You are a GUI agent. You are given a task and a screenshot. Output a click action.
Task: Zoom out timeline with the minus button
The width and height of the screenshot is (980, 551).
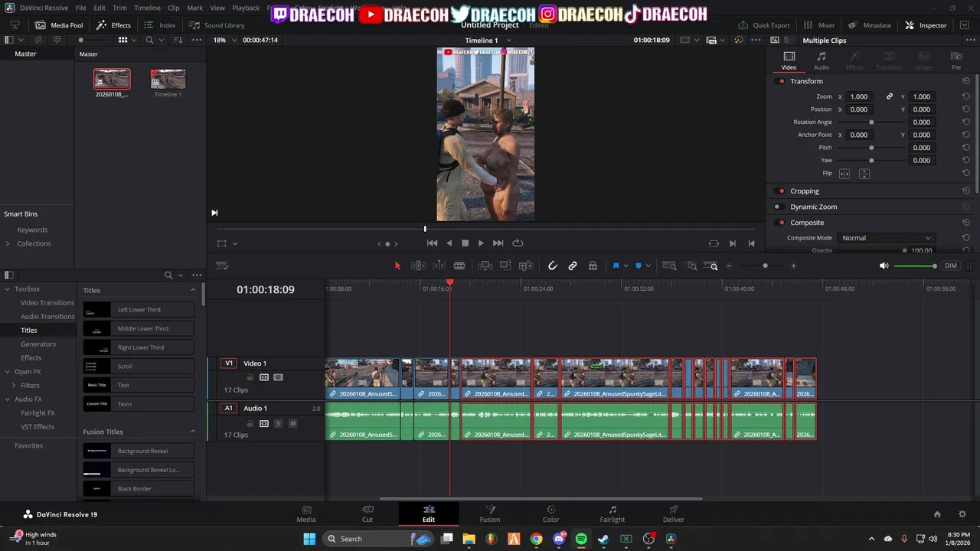click(729, 266)
